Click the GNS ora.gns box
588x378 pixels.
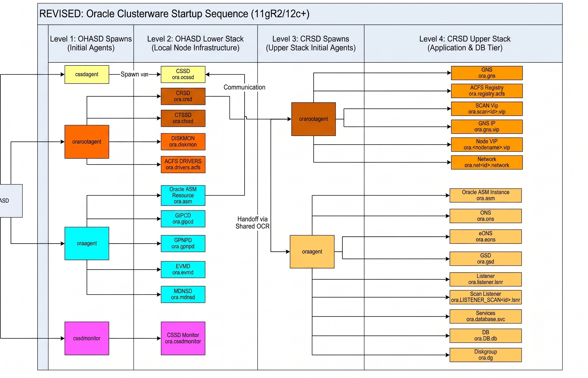click(x=487, y=73)
